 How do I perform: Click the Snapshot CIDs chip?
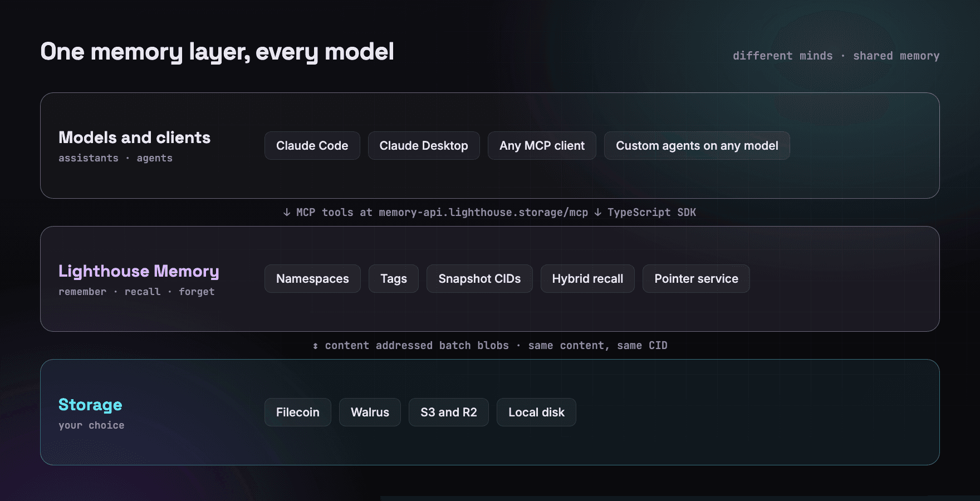point(479,279)
